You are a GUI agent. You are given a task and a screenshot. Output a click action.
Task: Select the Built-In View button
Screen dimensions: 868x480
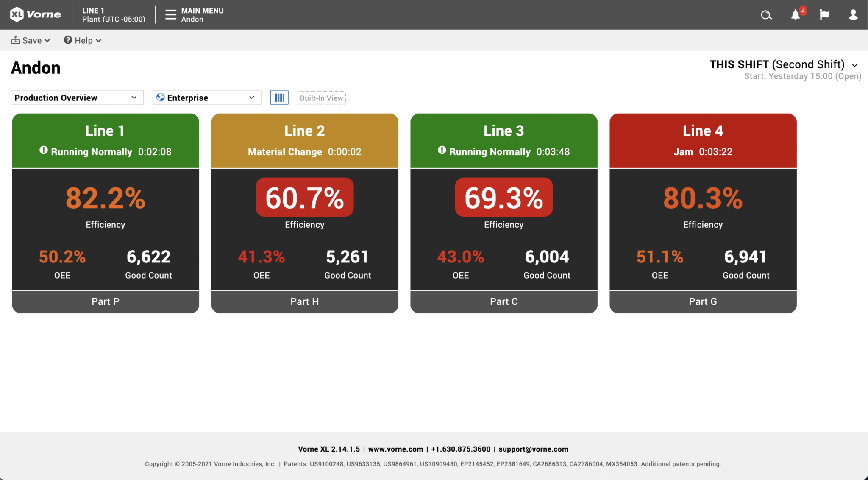[321, 98]
